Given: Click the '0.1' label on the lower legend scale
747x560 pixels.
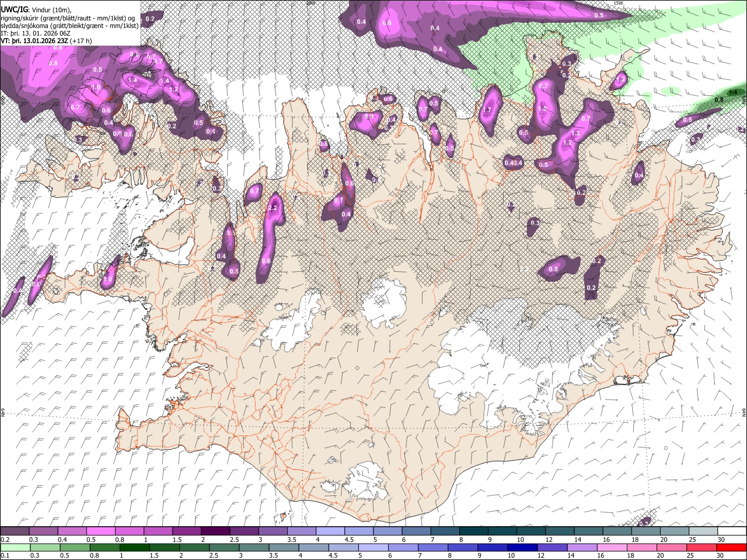Looking at the screenshot, I should point(5,555).
